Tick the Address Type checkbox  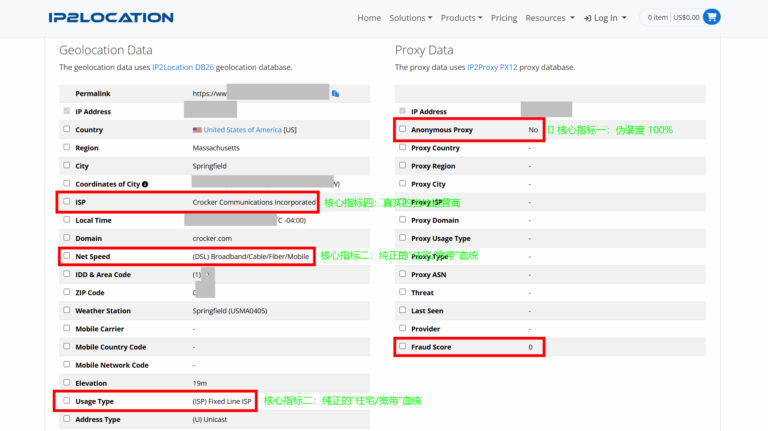67,419
